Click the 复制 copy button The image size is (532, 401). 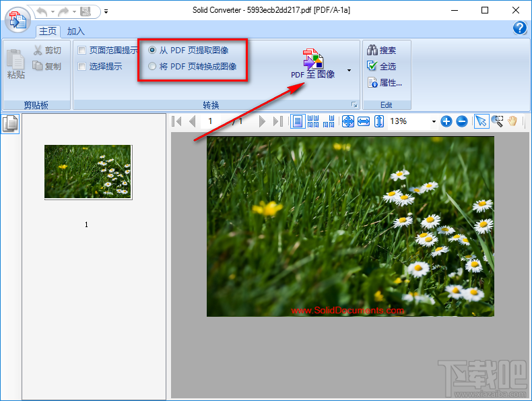tap(47, 66)
